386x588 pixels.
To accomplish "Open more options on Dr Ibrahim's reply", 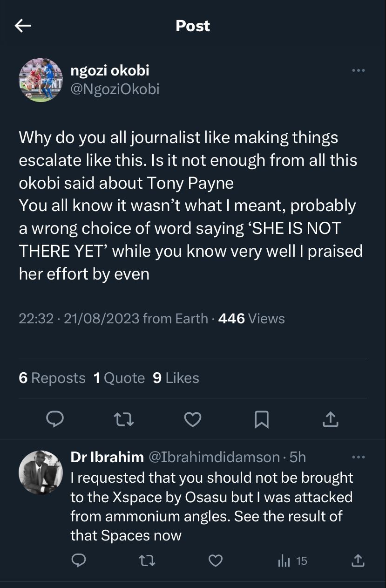I will (358, 458).
